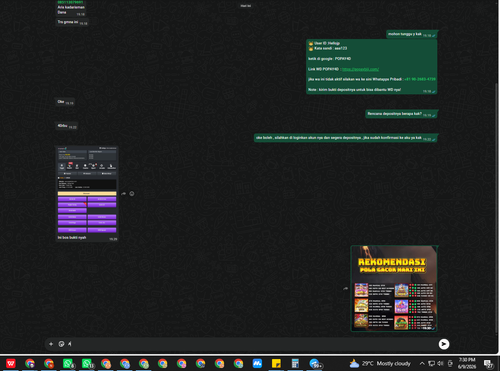Screen dimensions: 500x371
Task: Click the plus attach icon in message bar
Action: 51,344
